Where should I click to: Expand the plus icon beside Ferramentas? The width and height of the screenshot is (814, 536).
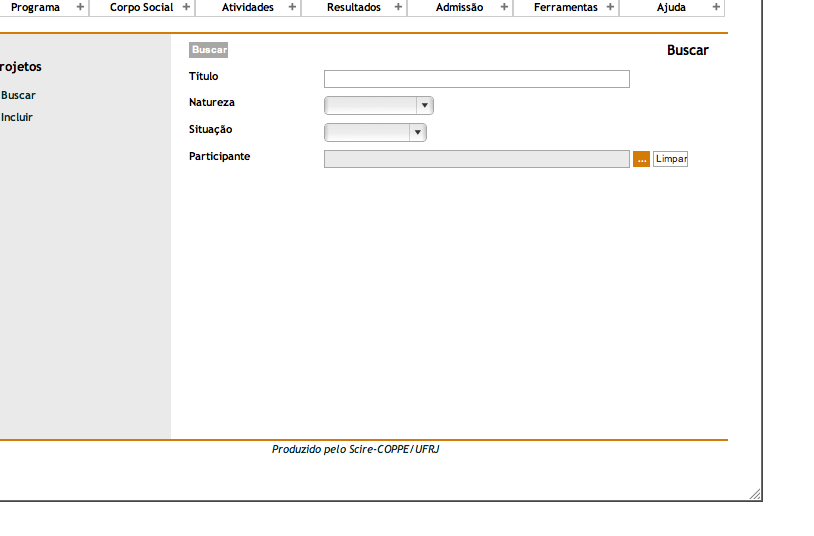[611, 7]
